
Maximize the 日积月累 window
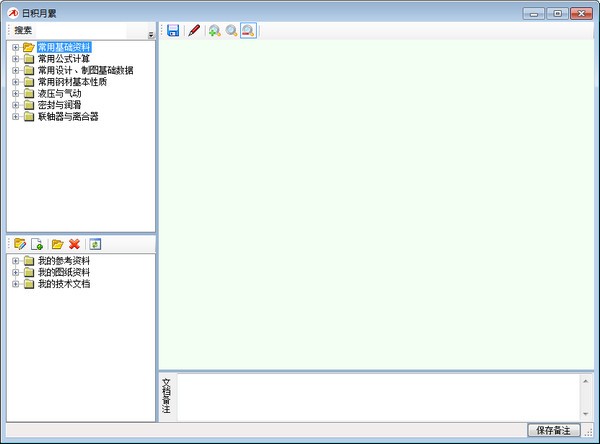pyautogui.click(x=557, y=13)
